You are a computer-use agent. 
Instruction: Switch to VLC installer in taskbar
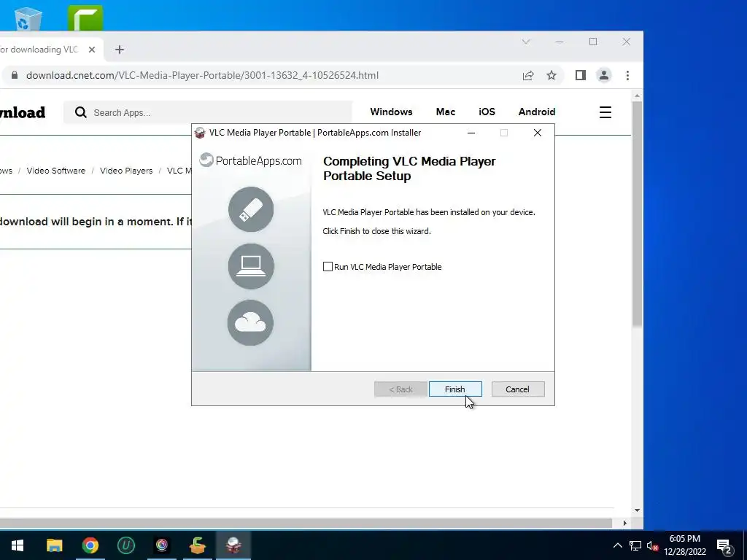[233, 545]
